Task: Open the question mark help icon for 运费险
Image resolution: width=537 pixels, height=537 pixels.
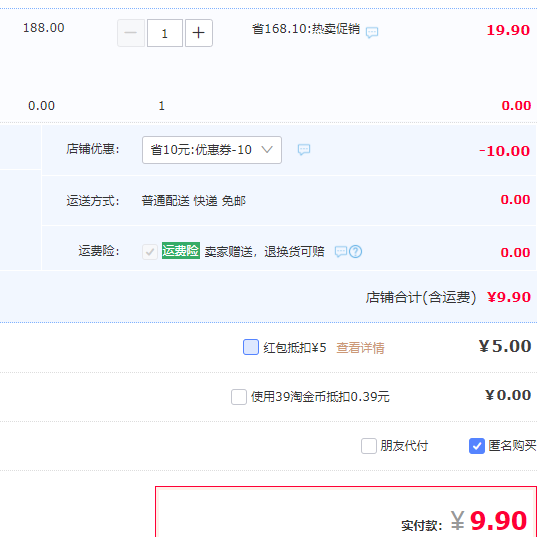Action: 356,252
